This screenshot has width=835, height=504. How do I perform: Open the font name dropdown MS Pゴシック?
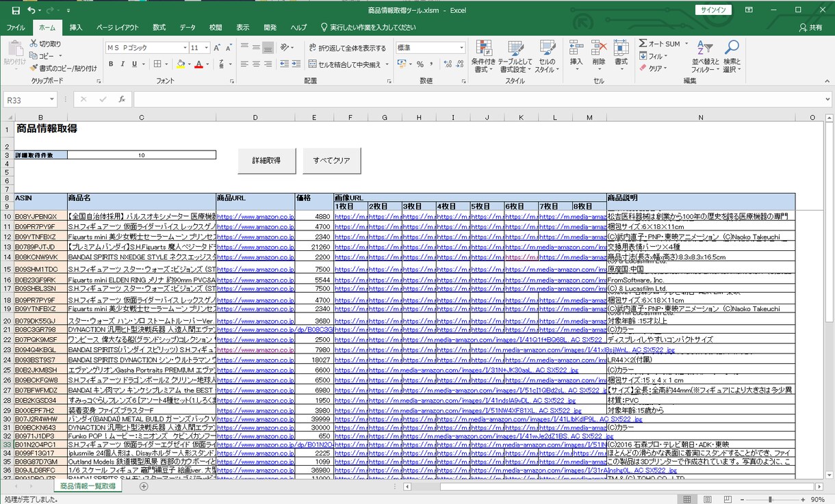tap(185, 48)
